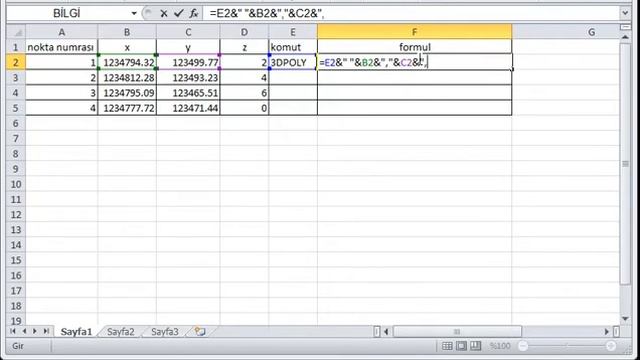Switch to Page Break Preview icon
The image size is (640, 360).
pyautogui.click(x=476, y=346)
